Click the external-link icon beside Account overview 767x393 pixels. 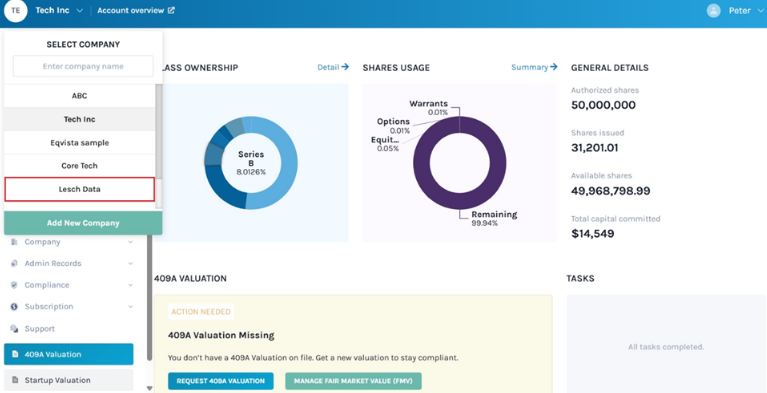(171, 10)
